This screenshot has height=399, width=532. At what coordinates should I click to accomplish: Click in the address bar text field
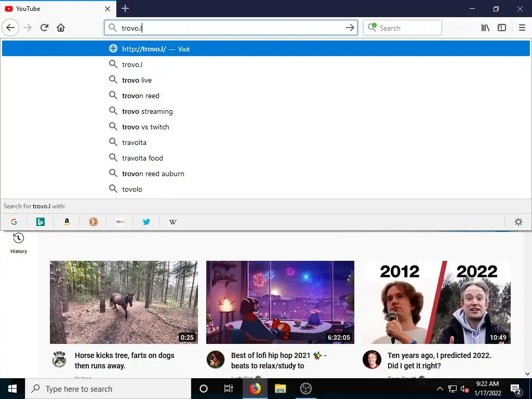231,28
